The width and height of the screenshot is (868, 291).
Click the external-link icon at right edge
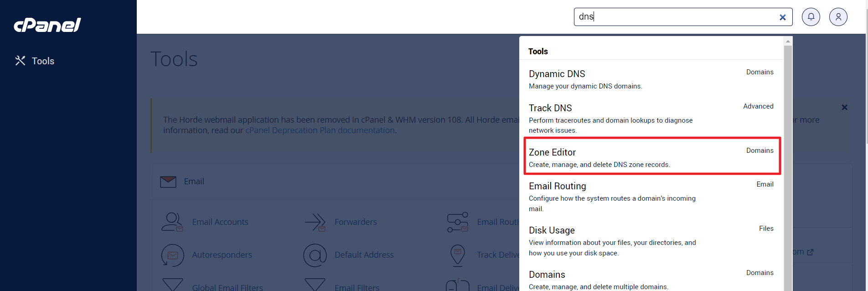coord(810,252)
